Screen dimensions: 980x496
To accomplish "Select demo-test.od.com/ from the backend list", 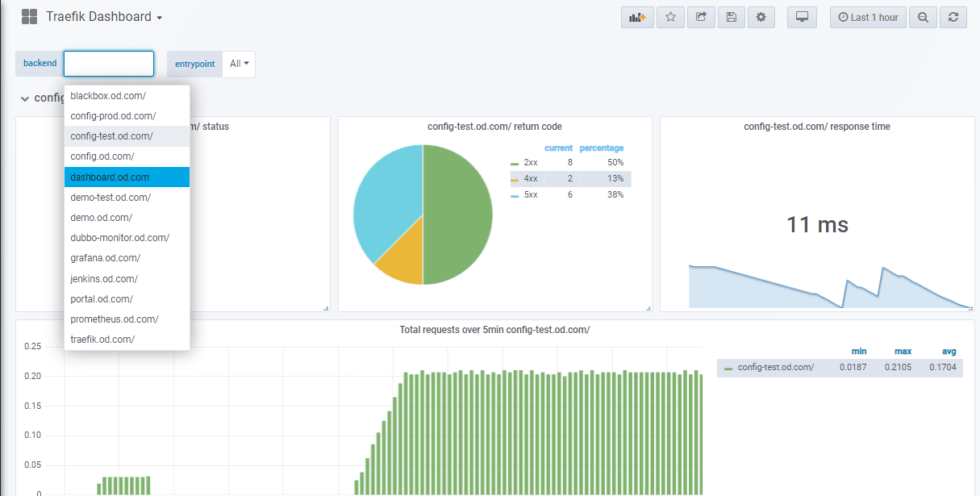I will click(127, 198).
